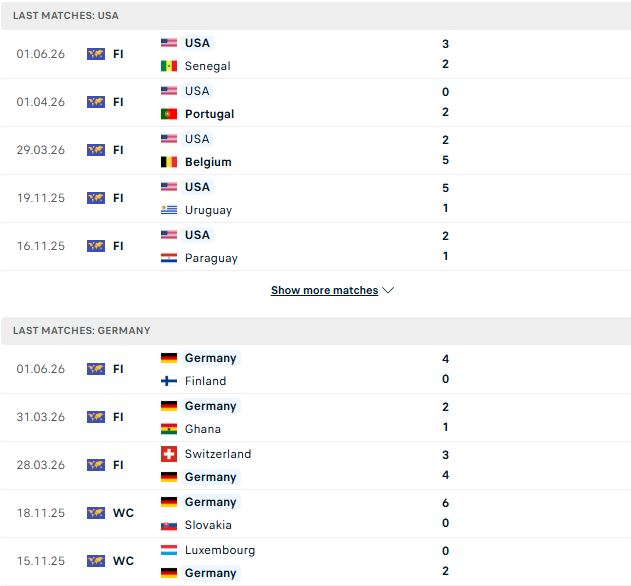Click the Finland flag icon
The image size is (631, 586).
(169, 381)
